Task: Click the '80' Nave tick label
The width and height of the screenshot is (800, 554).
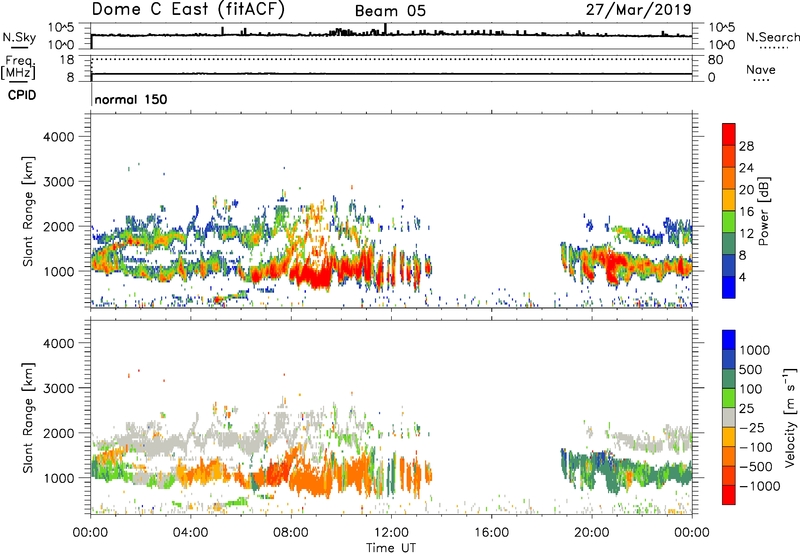Action: coord(715,60)
